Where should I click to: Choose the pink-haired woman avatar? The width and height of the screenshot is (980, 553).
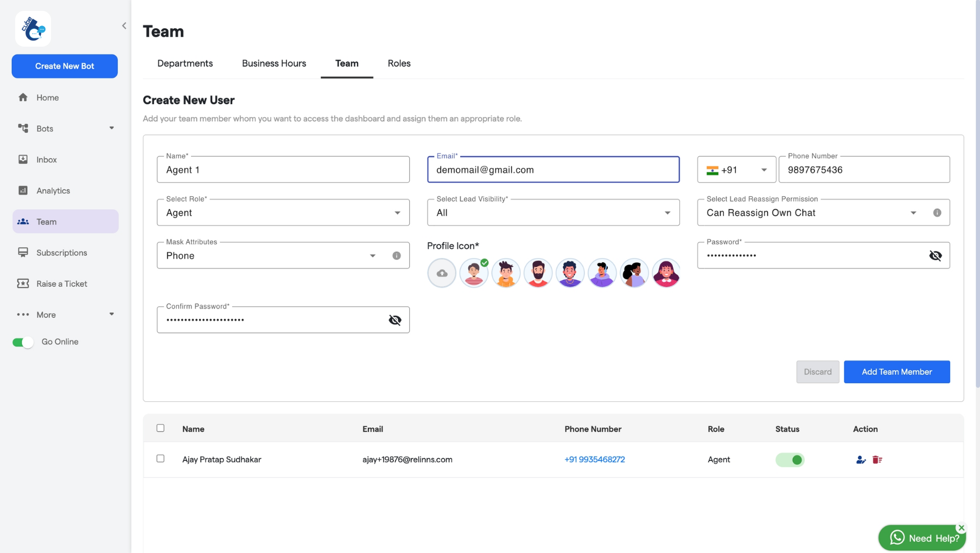click(666, 273)
